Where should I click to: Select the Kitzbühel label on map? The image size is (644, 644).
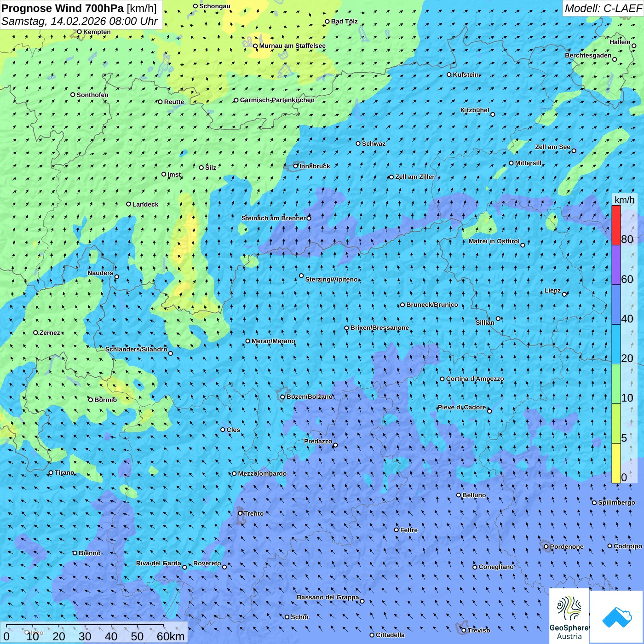[475, 110]
